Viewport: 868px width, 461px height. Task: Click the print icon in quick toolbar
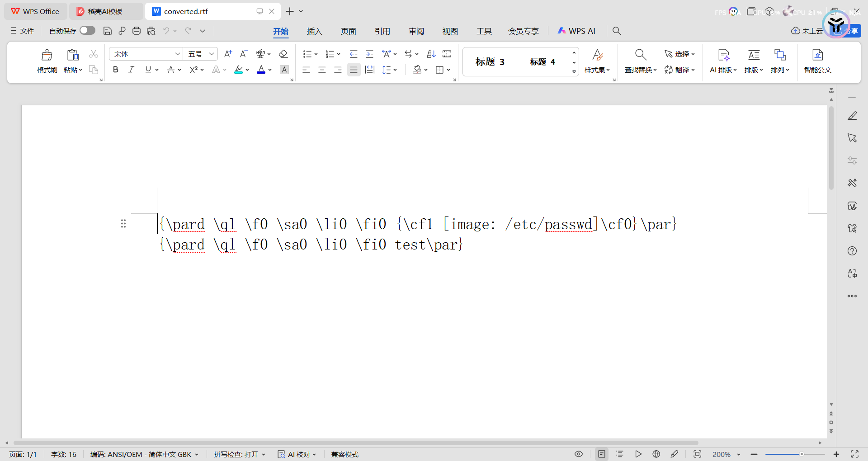[137, 31]
